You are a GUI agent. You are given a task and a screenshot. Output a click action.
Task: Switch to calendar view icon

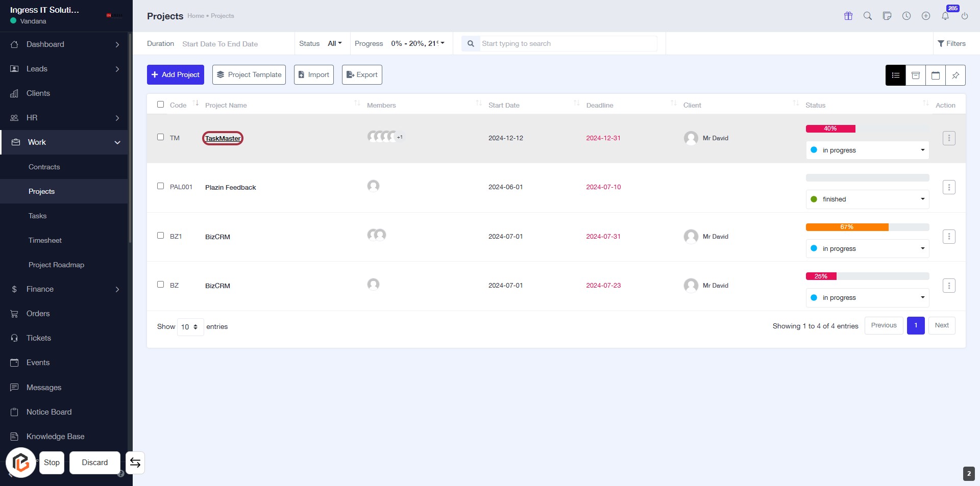pos(935,75)
